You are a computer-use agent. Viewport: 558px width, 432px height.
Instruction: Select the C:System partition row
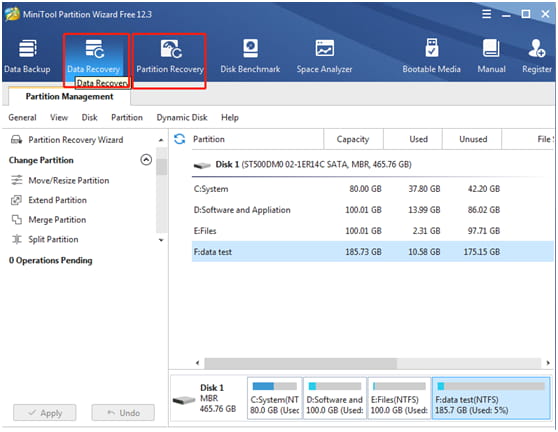pos(373,189)
